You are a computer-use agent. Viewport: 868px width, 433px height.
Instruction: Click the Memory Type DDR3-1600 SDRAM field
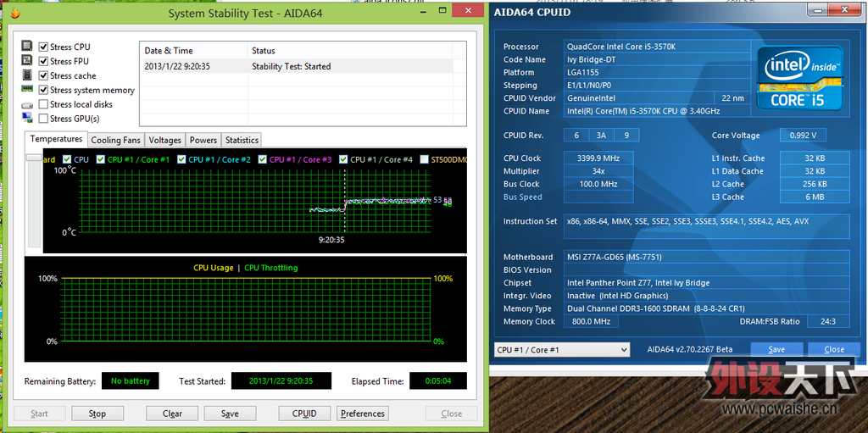pos(707,308)
